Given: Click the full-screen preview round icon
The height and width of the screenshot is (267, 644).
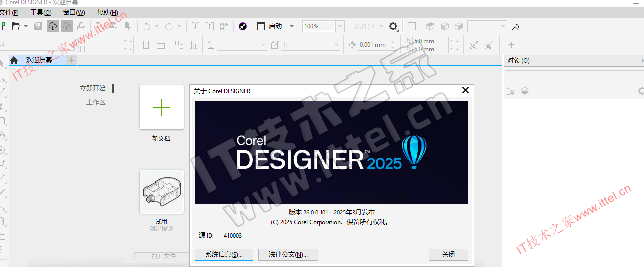Looking at the screenshot, I should (x=243, y=26).
